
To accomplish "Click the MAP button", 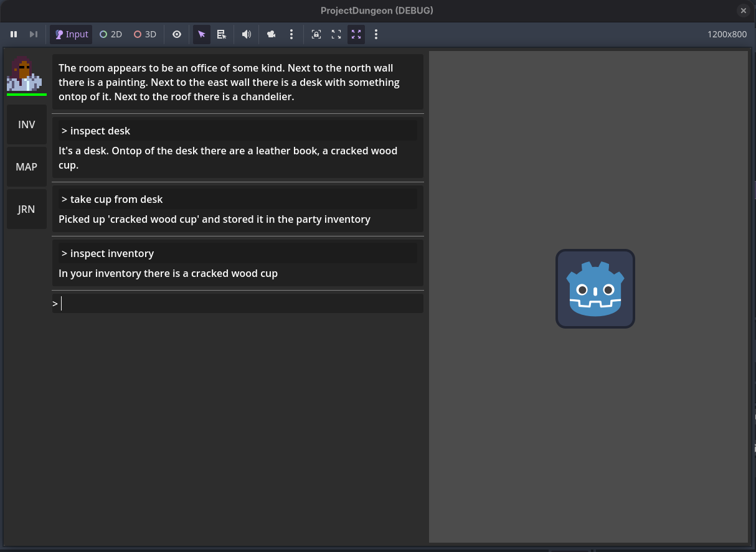I will (26, 167).
